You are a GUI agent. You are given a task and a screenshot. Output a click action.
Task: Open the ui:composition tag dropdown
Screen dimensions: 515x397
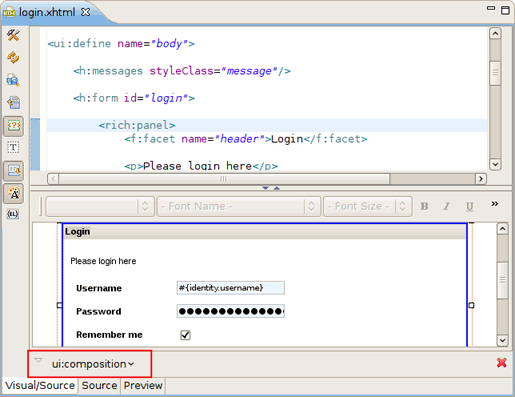click(x=93, y=364)
